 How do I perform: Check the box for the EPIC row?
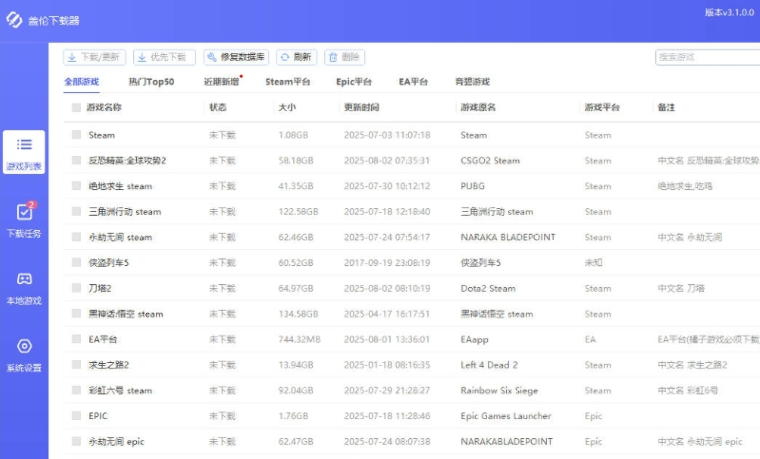(x=76, y=415)
